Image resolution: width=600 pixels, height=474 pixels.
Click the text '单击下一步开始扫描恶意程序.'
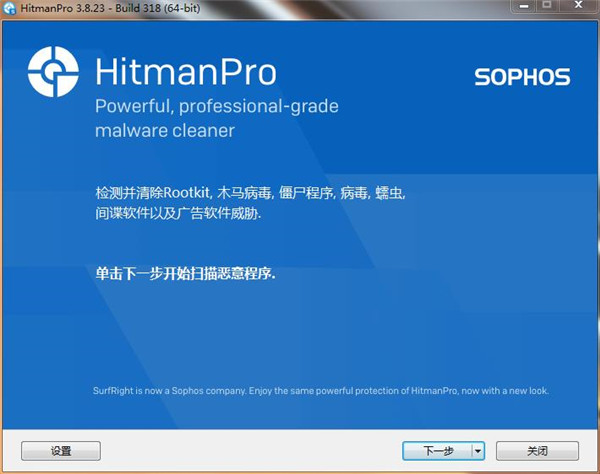coord(186,274)
